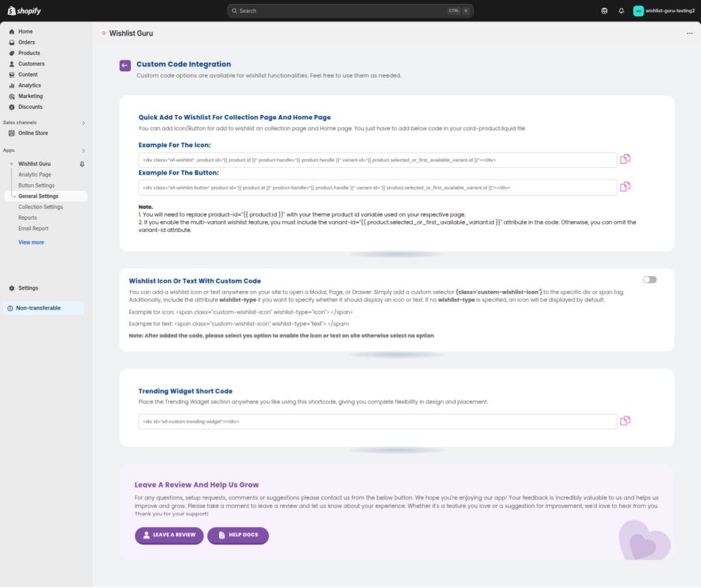The width and height of the screenshot is (701, 588).
Task: Click the Leave A Review And Help Us Grow heading
Action: click(x=196, y=485)
